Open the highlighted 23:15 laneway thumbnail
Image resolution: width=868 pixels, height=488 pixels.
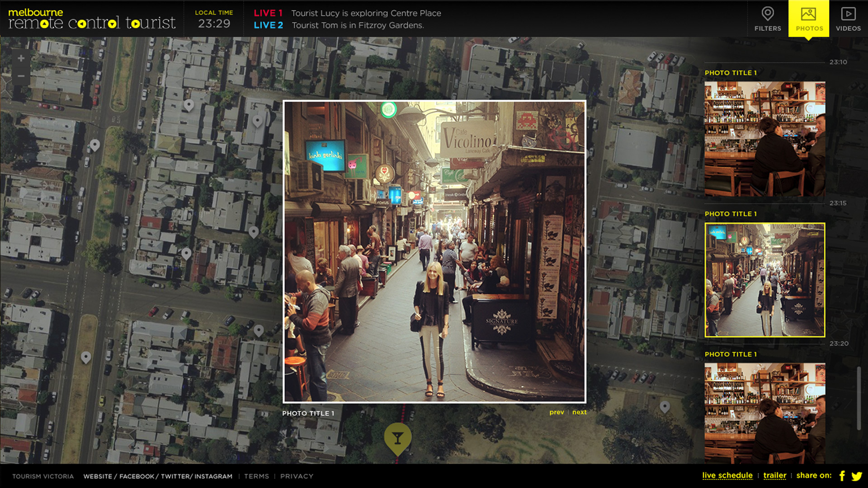coord(764,280)
